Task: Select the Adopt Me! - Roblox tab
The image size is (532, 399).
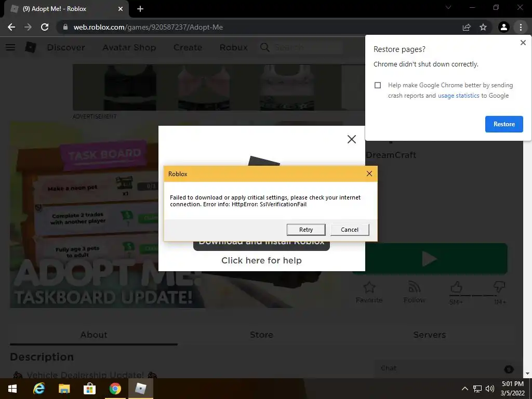Action: point(66,9)
